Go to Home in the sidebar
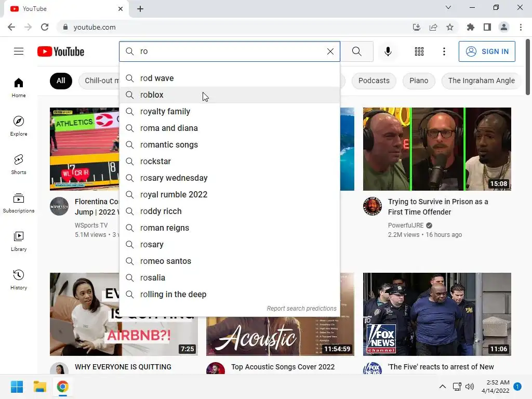 (19, 88)
